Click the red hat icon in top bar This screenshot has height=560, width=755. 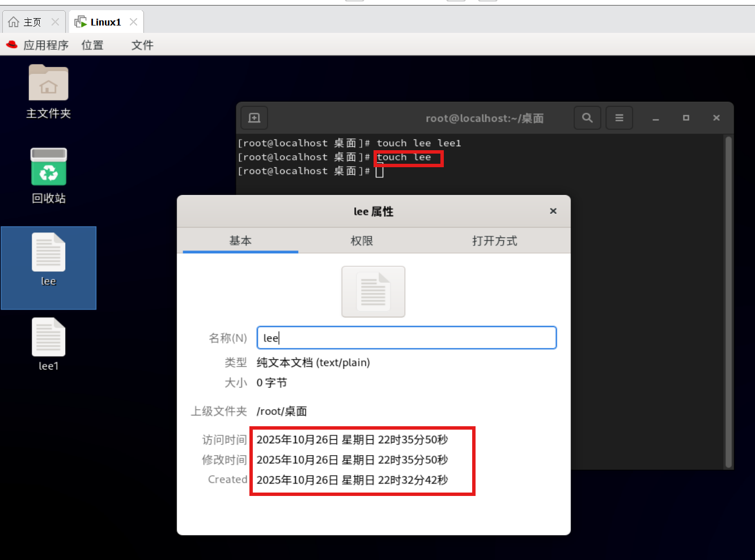click(12, 44)
